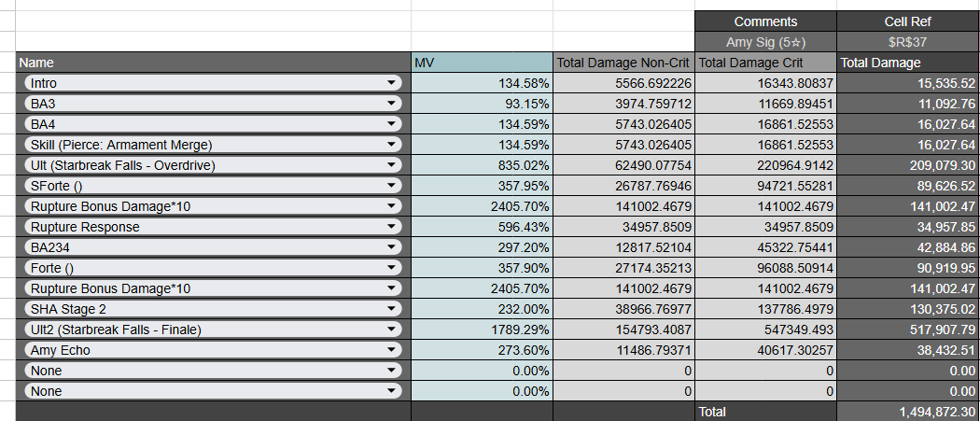
Task: Open the Intro name dropdown
Action: point(213,82)
